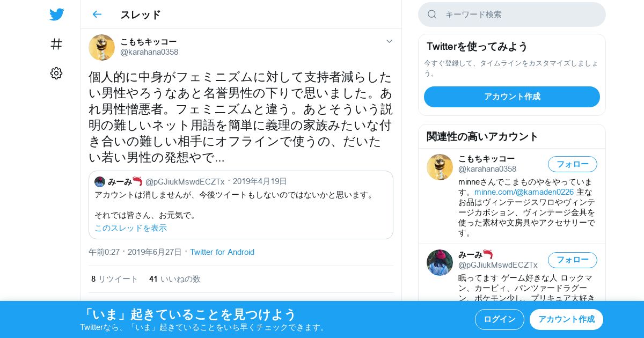Click the ログイン button in bottom banner

point(500,319)
